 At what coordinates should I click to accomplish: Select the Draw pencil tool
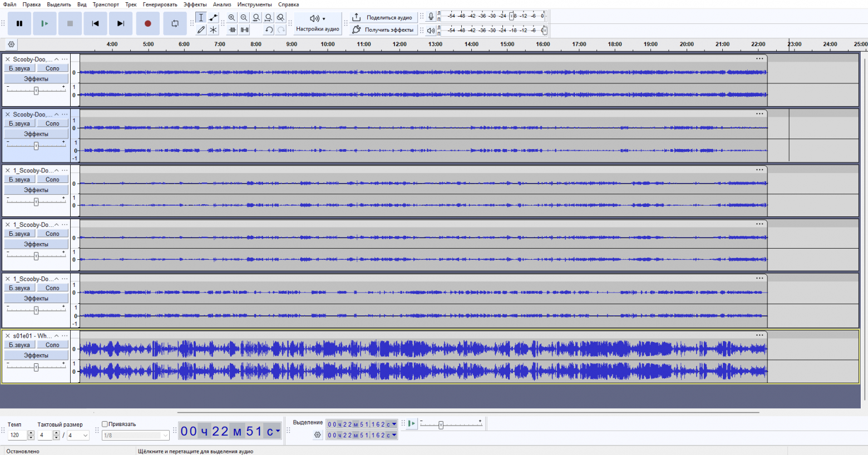click(x=201, y=30)
